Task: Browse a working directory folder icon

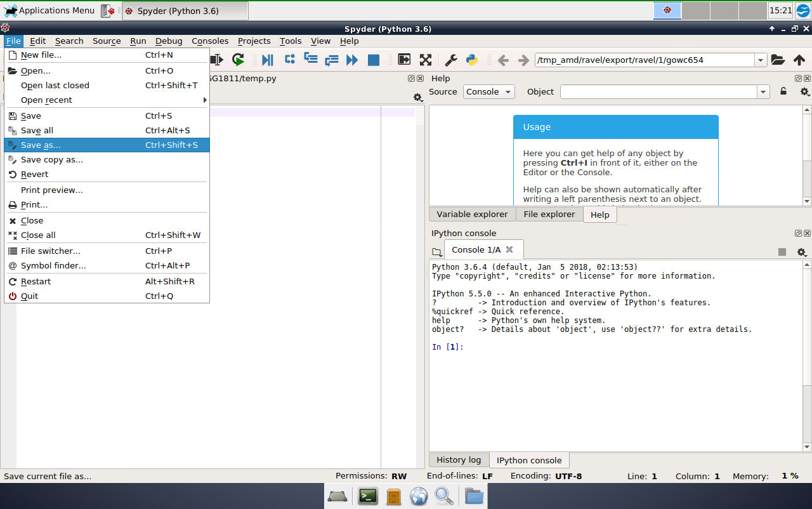Action: (778, 60)
